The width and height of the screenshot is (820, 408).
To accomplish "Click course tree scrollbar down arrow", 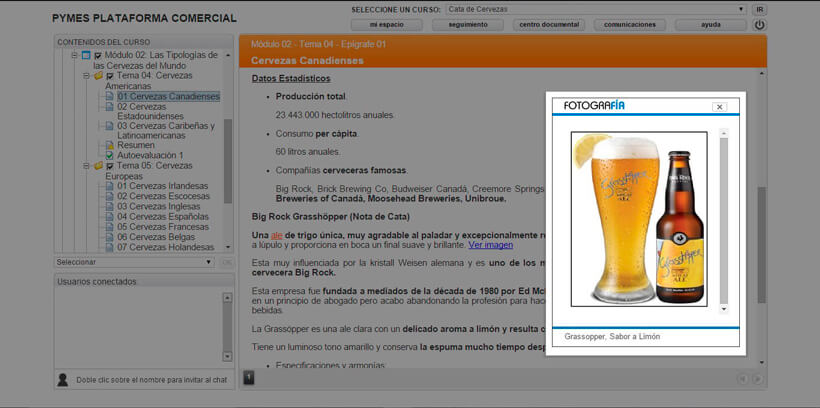I will [x=227, y=247].
